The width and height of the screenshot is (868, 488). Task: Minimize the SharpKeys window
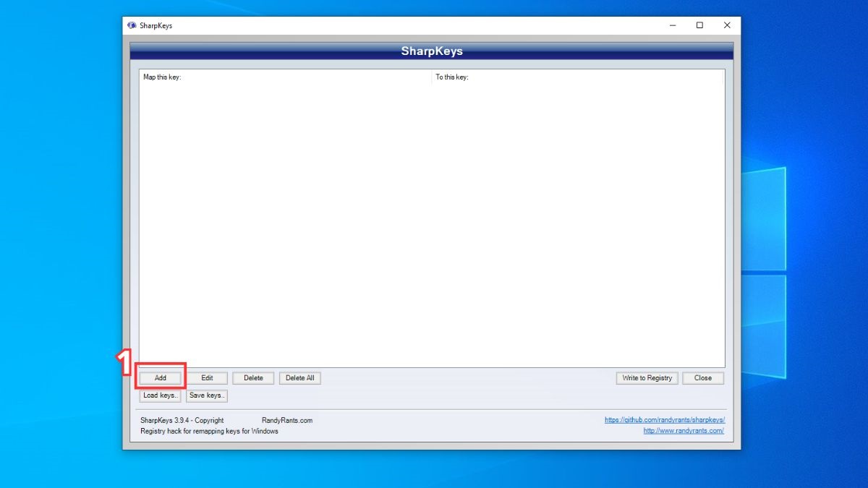[673, 25]
